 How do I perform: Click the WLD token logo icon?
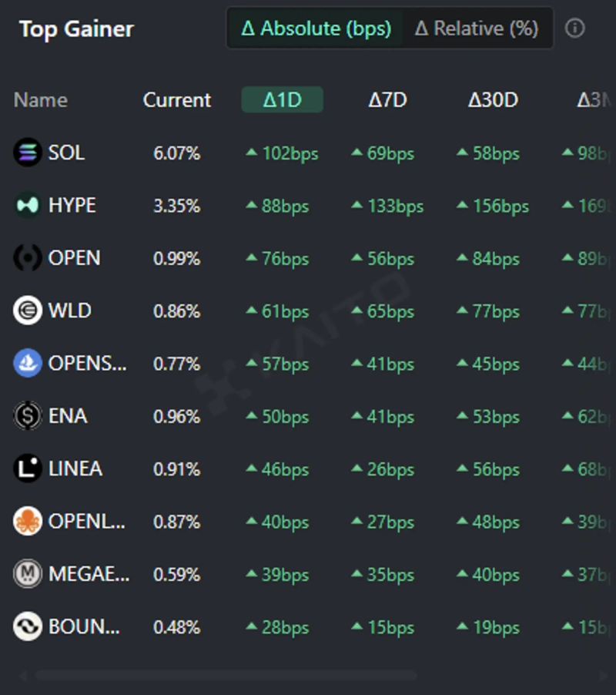point(28,311)
